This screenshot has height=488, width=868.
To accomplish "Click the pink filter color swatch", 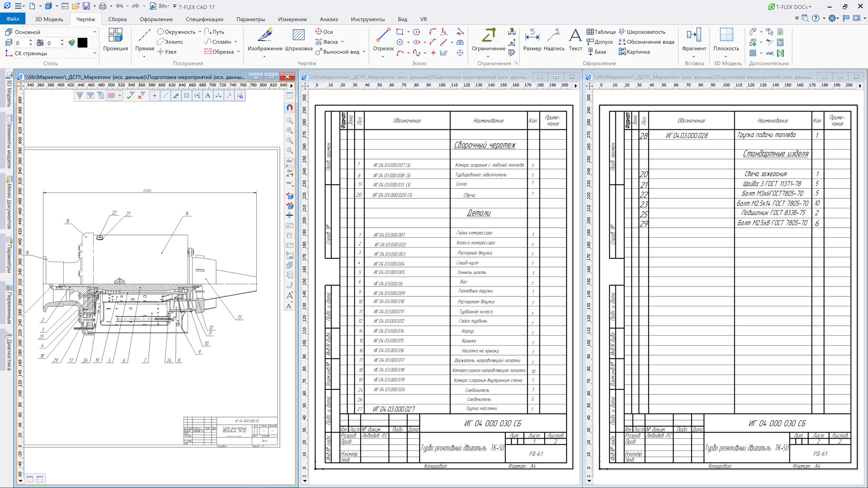I will click(111, 96).
